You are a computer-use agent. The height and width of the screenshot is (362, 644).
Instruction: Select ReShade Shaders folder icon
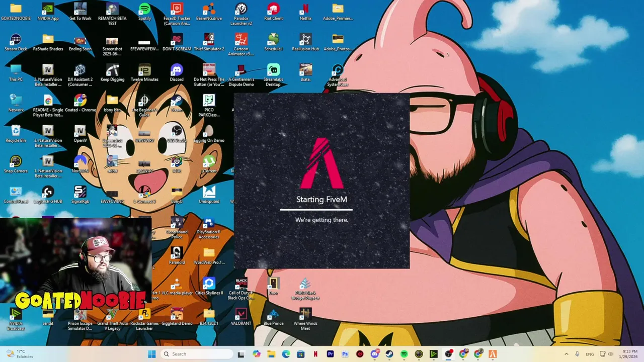48,42
